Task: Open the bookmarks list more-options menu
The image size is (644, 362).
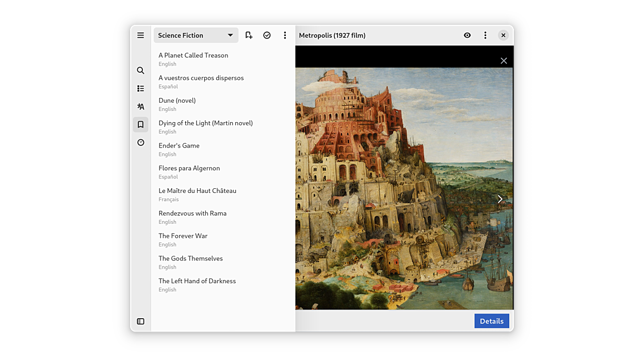Action: coord(285,35)
